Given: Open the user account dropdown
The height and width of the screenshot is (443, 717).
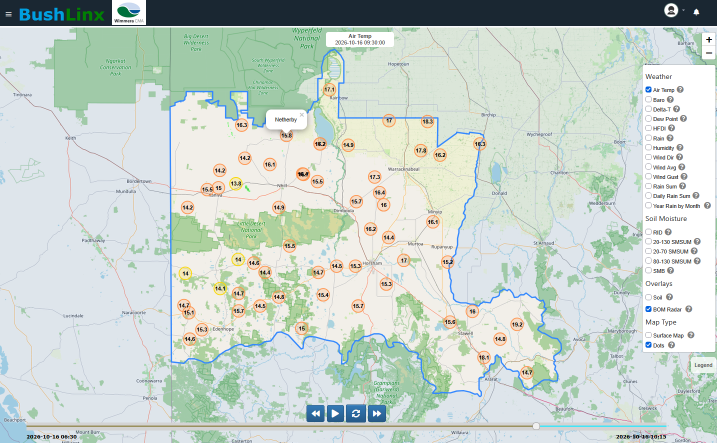Looking at the screenshot, I should pos(674,10).
